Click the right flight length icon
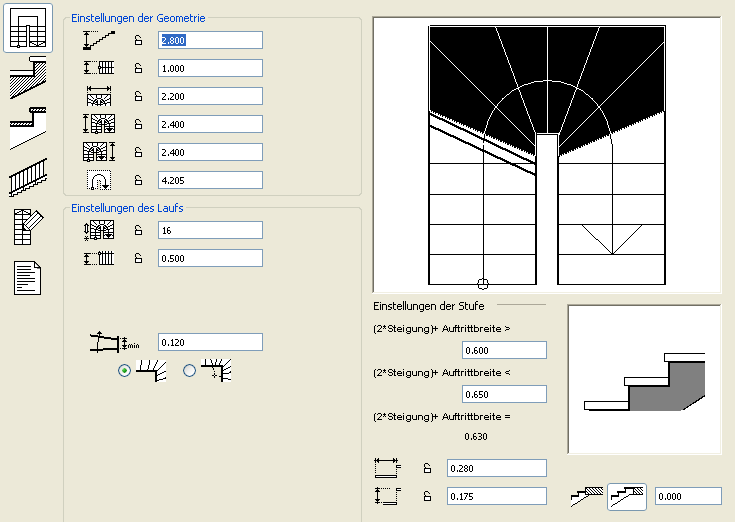The width and height of the screenshot is (735, 522). (99, 152)
